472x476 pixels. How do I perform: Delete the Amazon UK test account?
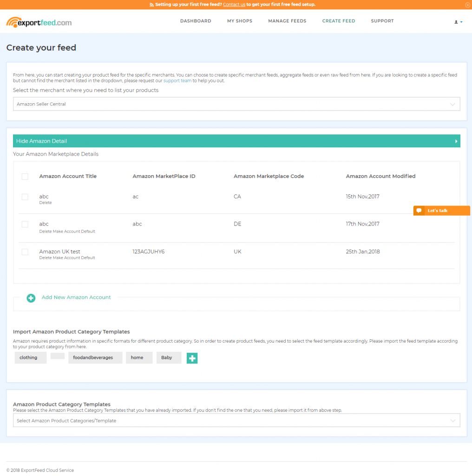45,258
